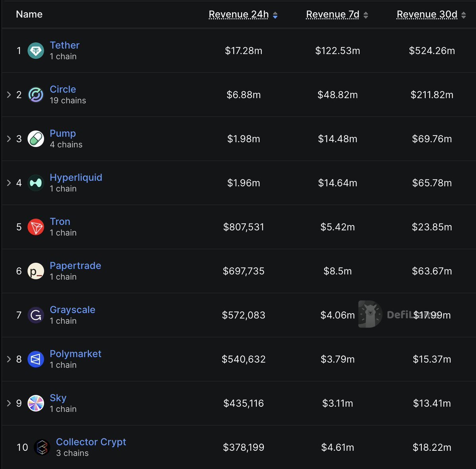Click the Tether logo icon
The image size is (476, 469).
pos(36,51)
